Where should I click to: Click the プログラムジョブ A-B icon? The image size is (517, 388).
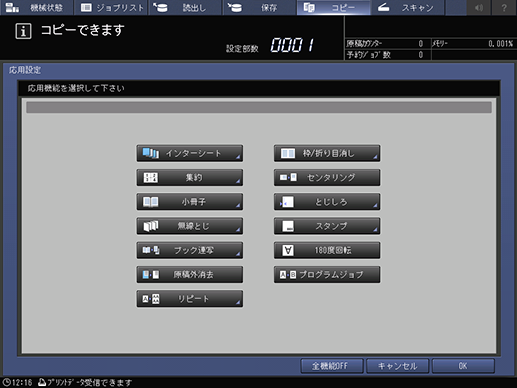[x=288, y=274]
